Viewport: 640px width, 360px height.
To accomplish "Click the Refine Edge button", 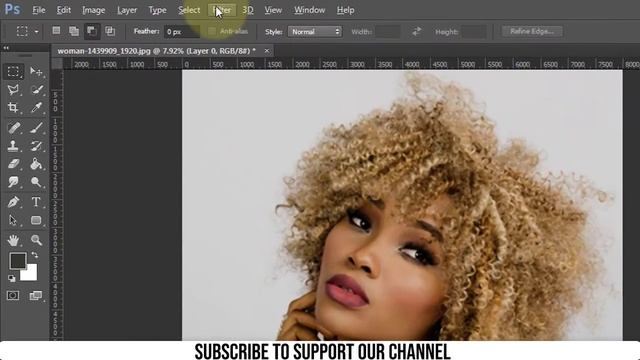I will (532, 31).
